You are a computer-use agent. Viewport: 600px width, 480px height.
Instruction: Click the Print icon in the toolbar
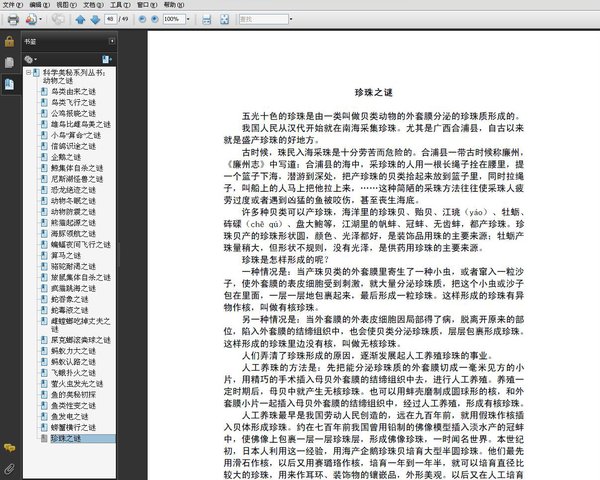(13, 19)
